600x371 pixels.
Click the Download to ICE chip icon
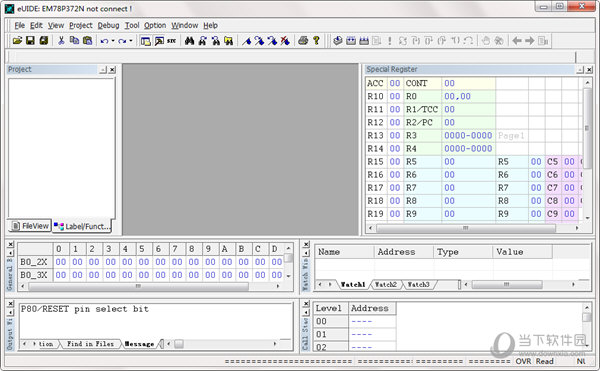click(x=364, y=40)
